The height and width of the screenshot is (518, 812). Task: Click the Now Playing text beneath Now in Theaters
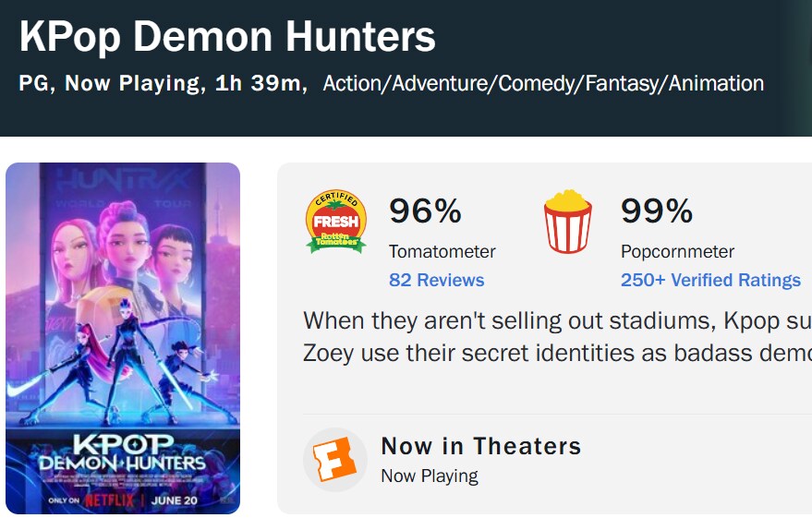pos(430,476)
